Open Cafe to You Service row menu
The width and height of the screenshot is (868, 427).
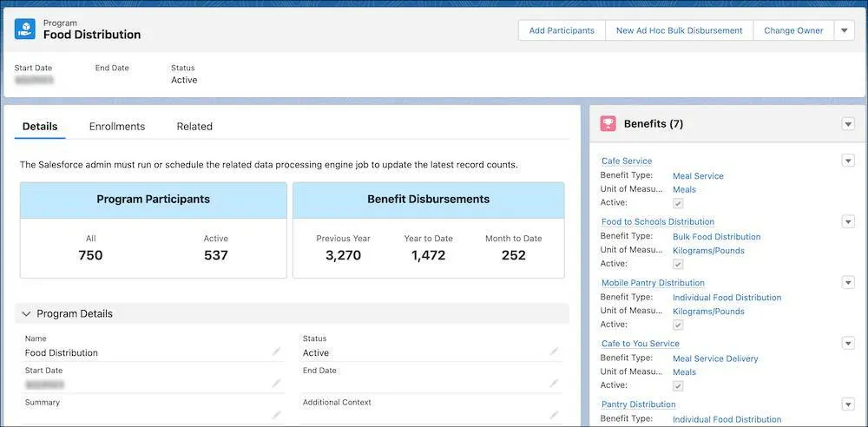point(848,344)
